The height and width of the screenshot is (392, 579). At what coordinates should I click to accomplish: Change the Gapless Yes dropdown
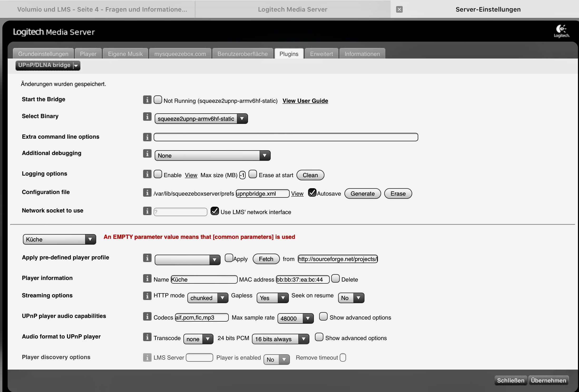coord(273,298)
